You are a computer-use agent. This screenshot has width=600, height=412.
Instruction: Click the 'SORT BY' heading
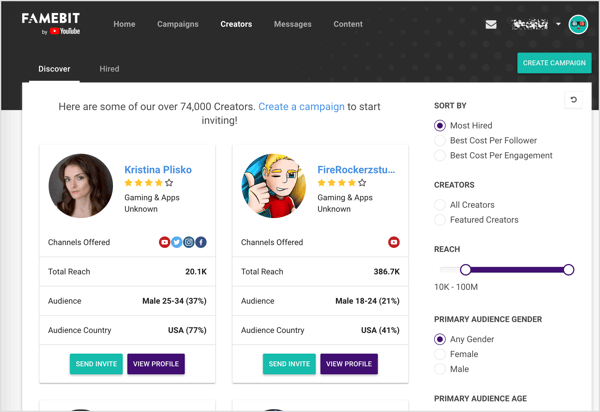coord(450,106)
